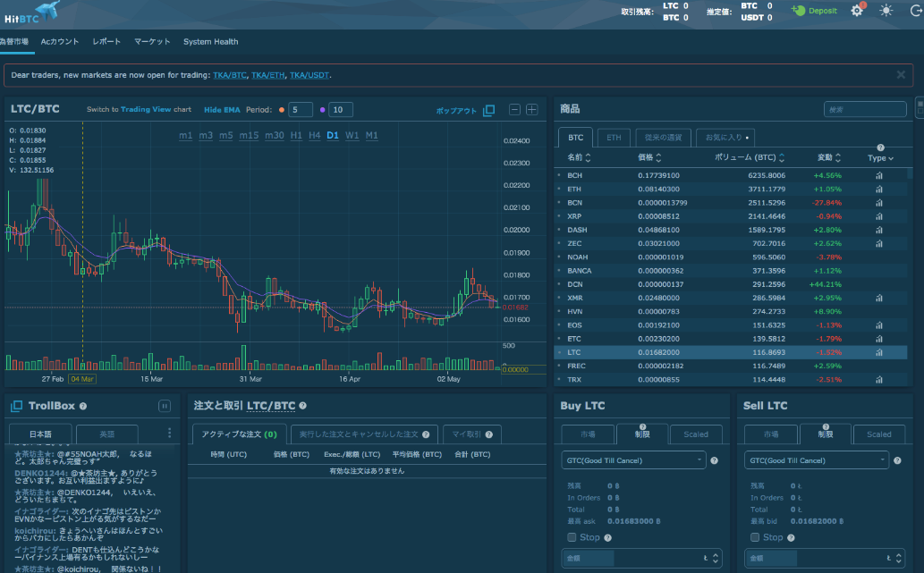Open the マイ取引 tab
The width and height of the screenshot is (924, 573).
point(472,434)
